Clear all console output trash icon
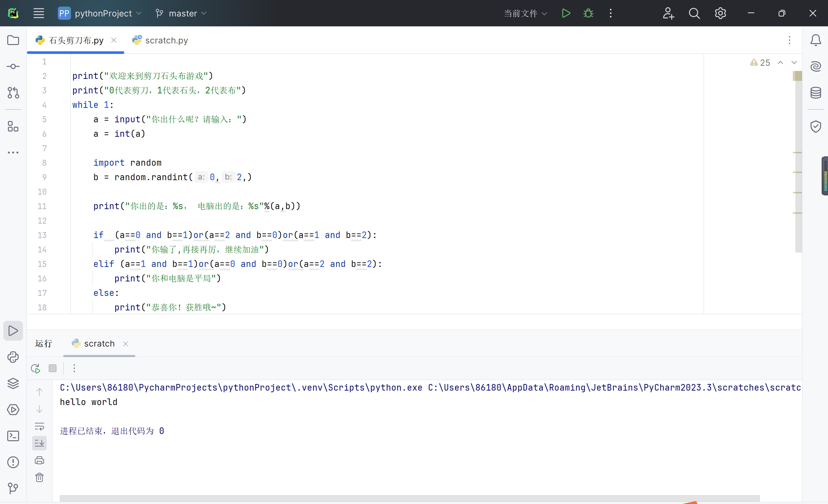Image resolution: width=828 pixels, height=504 pixels. 39,477
